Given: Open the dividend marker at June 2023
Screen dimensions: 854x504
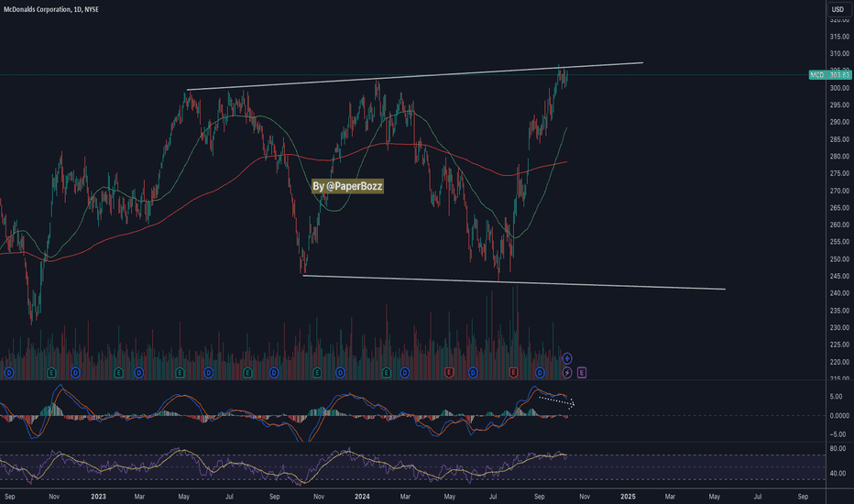Looking at the screenshot, I should (208, 373).
